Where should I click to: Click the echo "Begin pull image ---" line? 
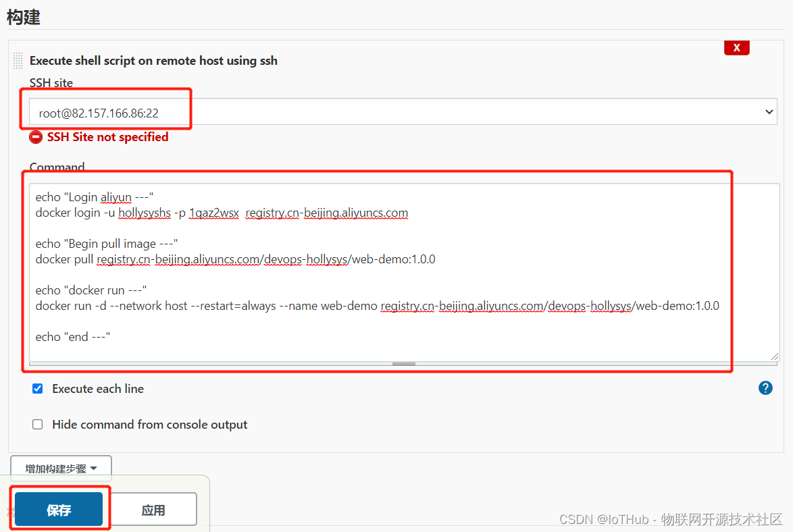coord(106,244)
